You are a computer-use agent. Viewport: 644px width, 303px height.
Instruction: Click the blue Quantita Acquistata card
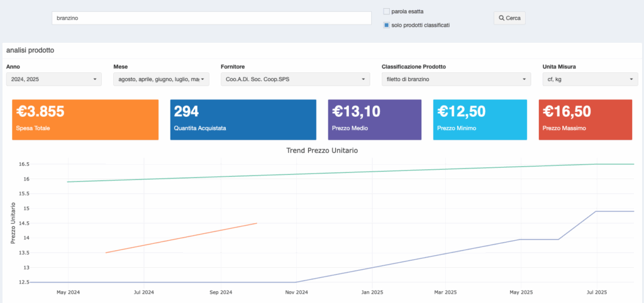point(243,119)
